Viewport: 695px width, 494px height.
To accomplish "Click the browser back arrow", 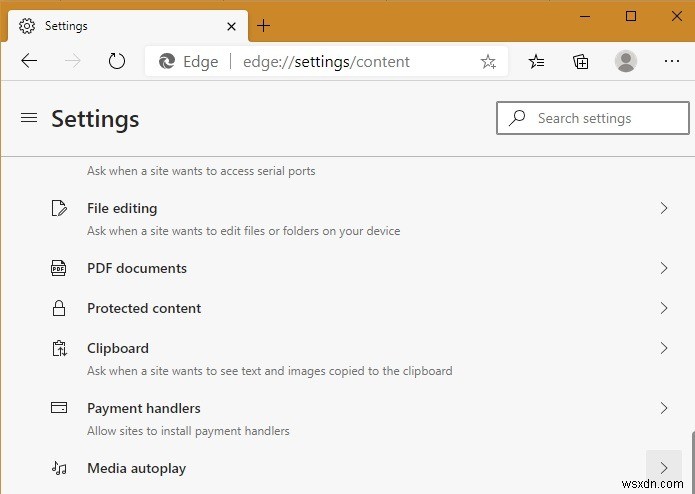I will coord(29,61).
